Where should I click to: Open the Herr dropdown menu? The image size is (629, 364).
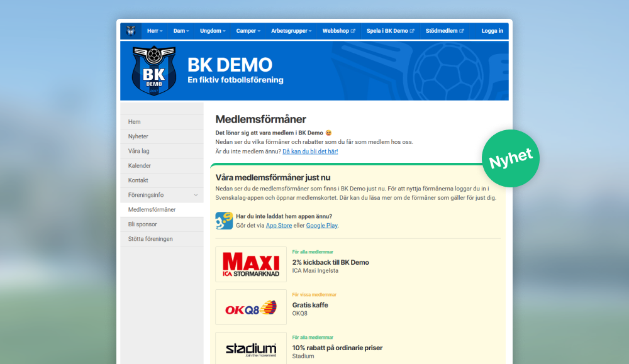(154, 31)
